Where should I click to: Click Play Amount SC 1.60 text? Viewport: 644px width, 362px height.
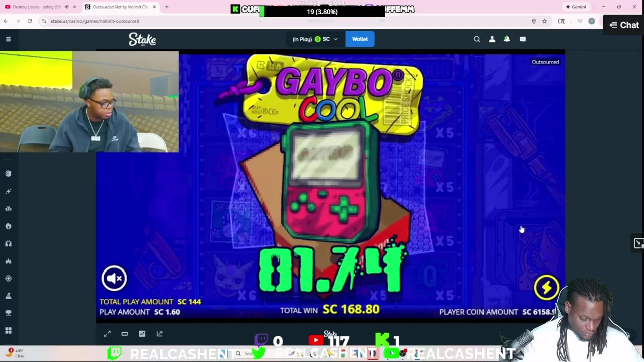click(139, 312)
